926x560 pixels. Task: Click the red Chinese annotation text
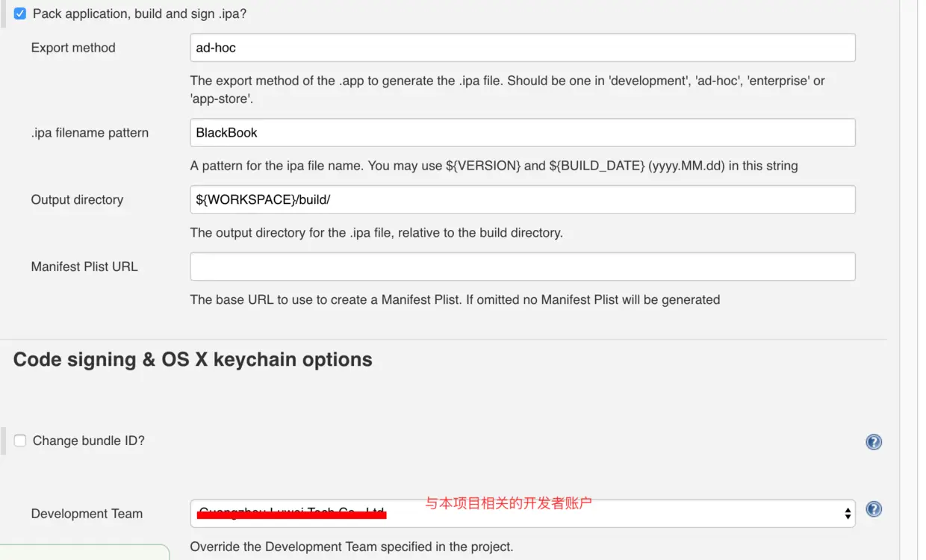point(509,503)
